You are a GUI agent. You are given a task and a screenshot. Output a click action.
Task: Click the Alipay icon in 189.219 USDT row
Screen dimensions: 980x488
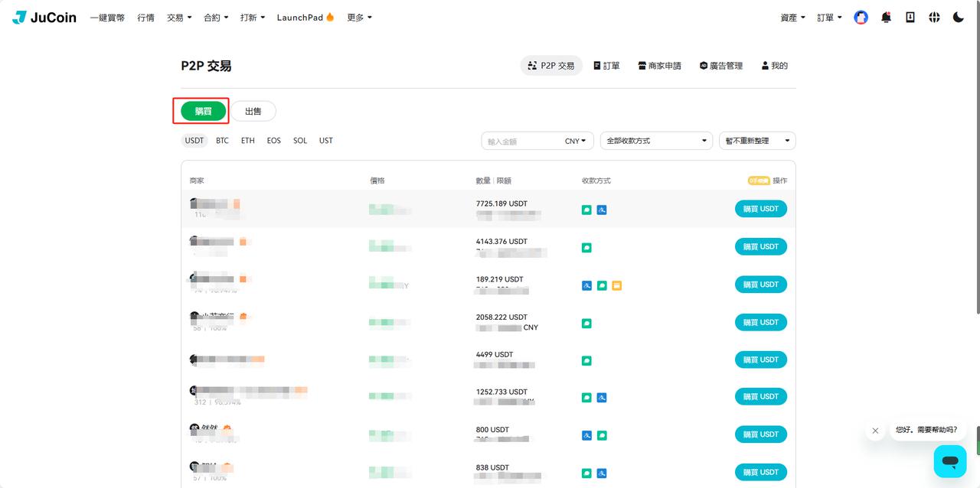pyautogui.click(x=586, y=285)
